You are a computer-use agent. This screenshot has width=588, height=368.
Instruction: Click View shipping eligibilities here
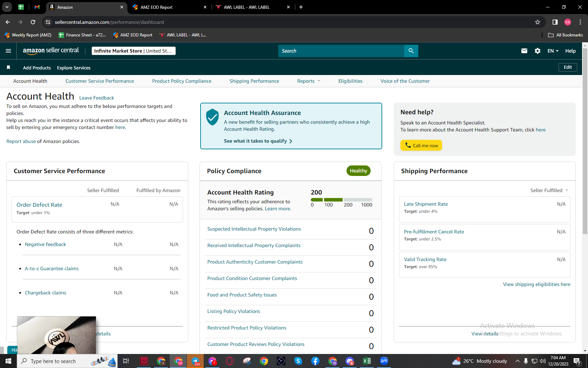pyautogui.click(x=537, y=284)
